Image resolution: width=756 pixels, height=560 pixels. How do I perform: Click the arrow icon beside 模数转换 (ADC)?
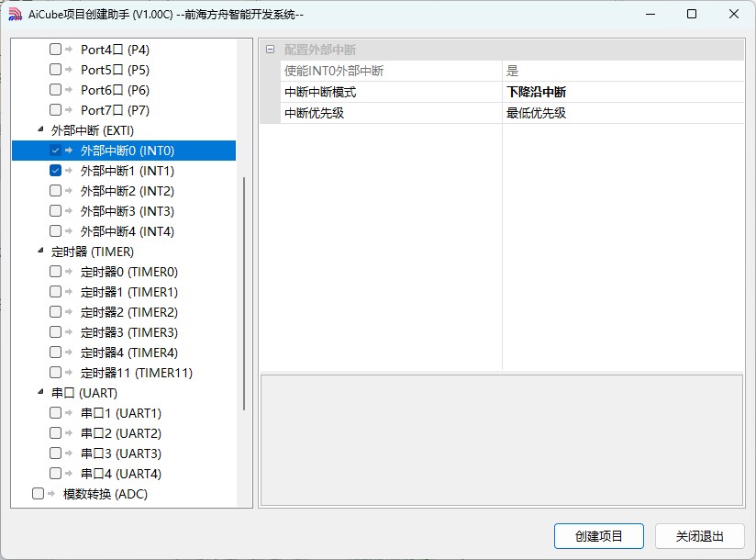(x=51, y=493)
